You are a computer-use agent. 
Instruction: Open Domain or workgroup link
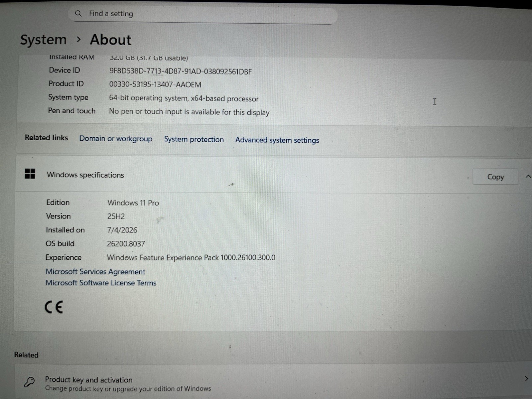[x=116, y=139]
